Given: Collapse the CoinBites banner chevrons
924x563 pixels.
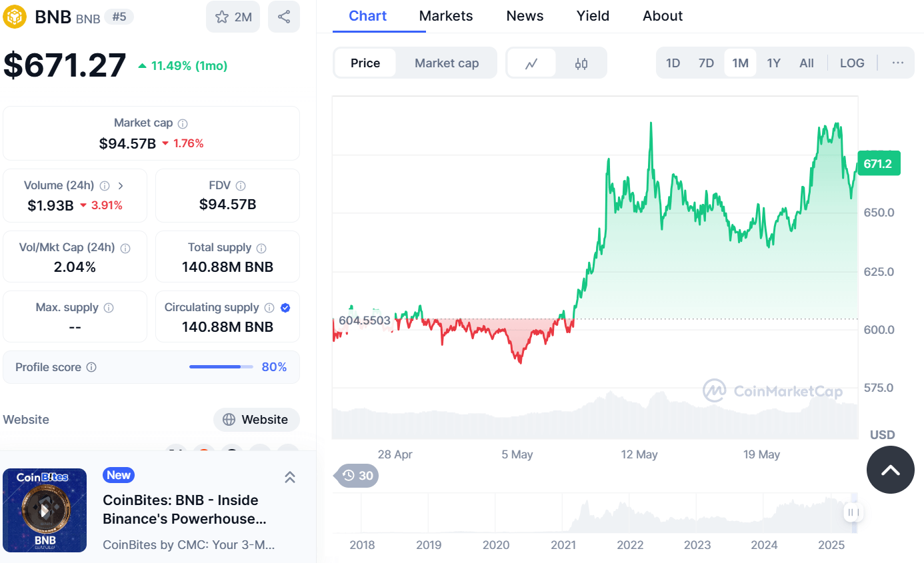Looking at the screenshot, I should [290, 477].
